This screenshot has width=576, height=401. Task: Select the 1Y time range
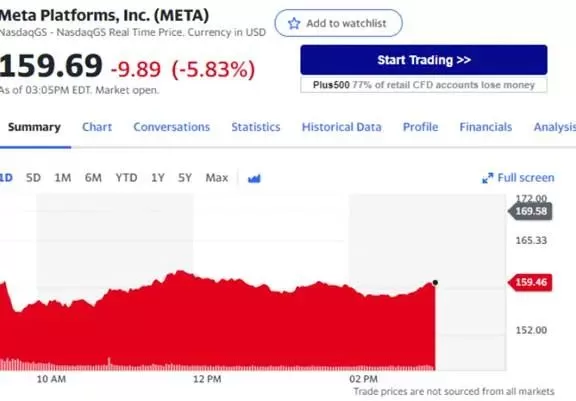click(x=158, y=178)
